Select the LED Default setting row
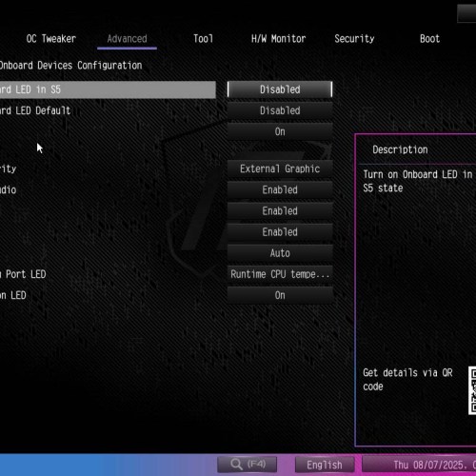The width and height of the screenshot is (476, 476). click(108, 110)
